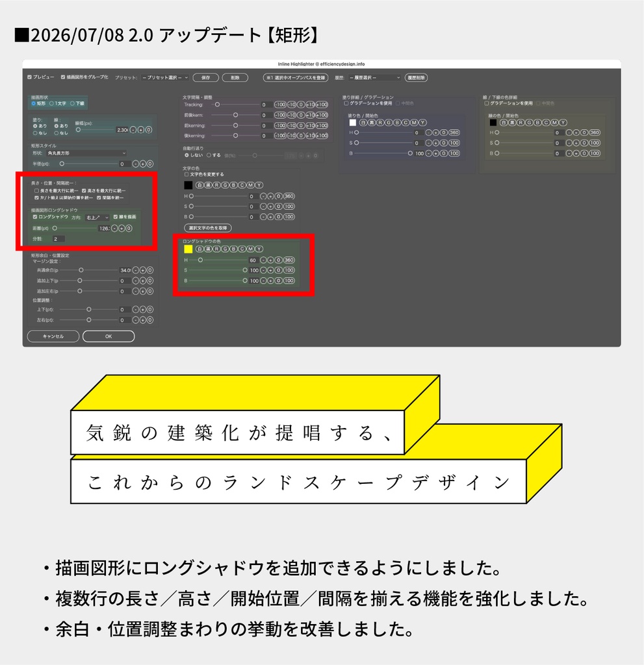Click the 共通余白 value field

[125, 270]
